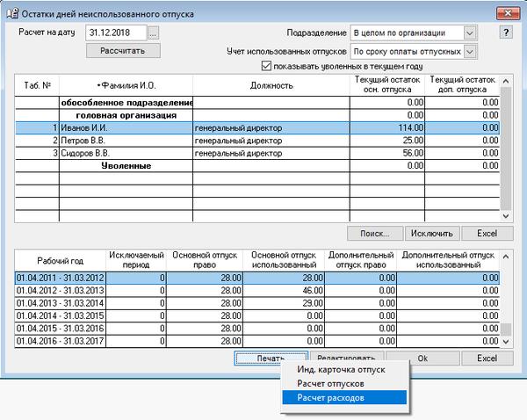527x420 pixels.
Task: Click the Исключить button
Action: pyautogui.click(x=431, y=233)
